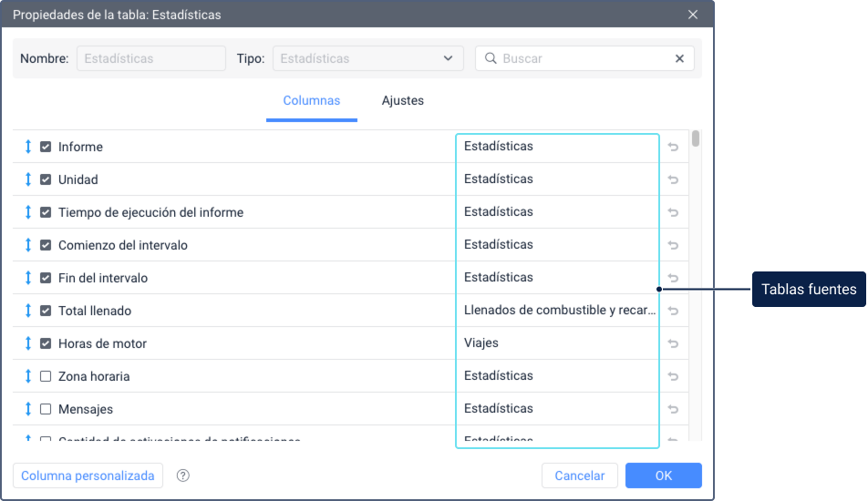This screenshot has width=868, height=501.
Task: Click the reorder handle for Comienzo del intervalo
Action: (28, 245)
